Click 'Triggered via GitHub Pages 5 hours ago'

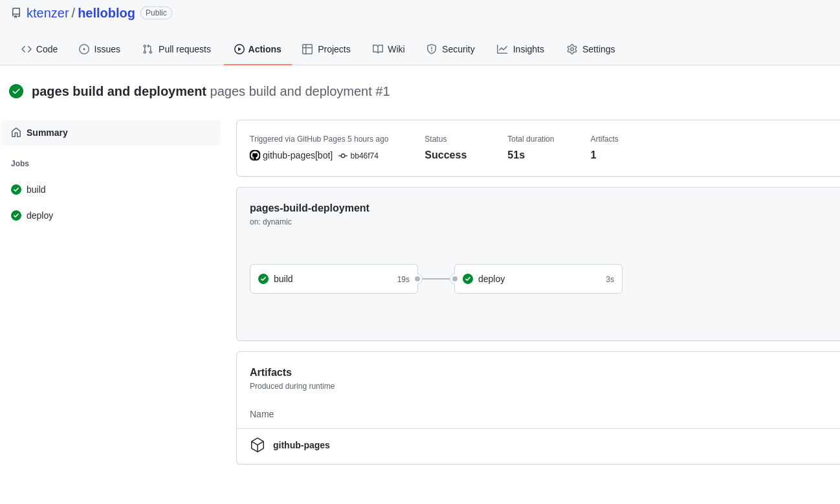(319, 139)
